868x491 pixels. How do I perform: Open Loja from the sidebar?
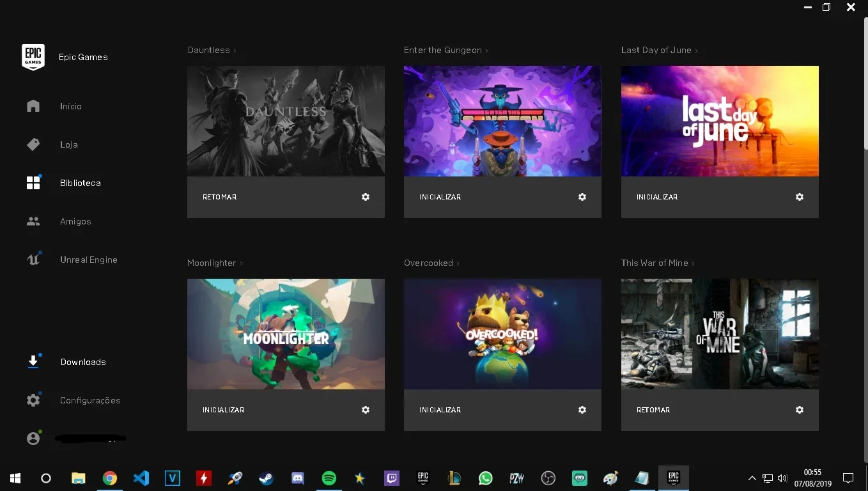(x=69, y=144)
